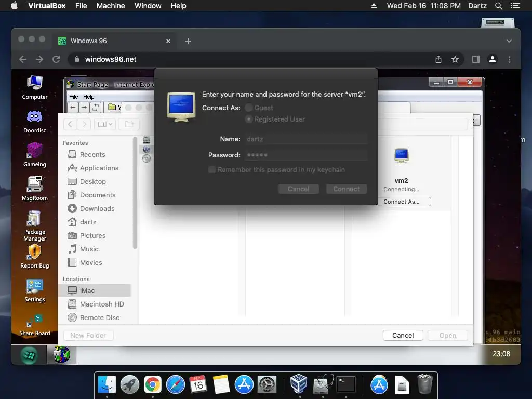Open the VirtualBox Help menu

point(179,6)
